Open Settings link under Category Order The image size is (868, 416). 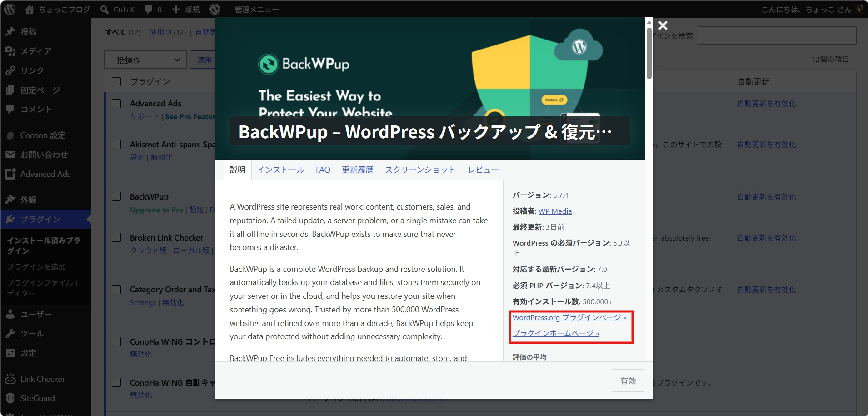point(143,302)
